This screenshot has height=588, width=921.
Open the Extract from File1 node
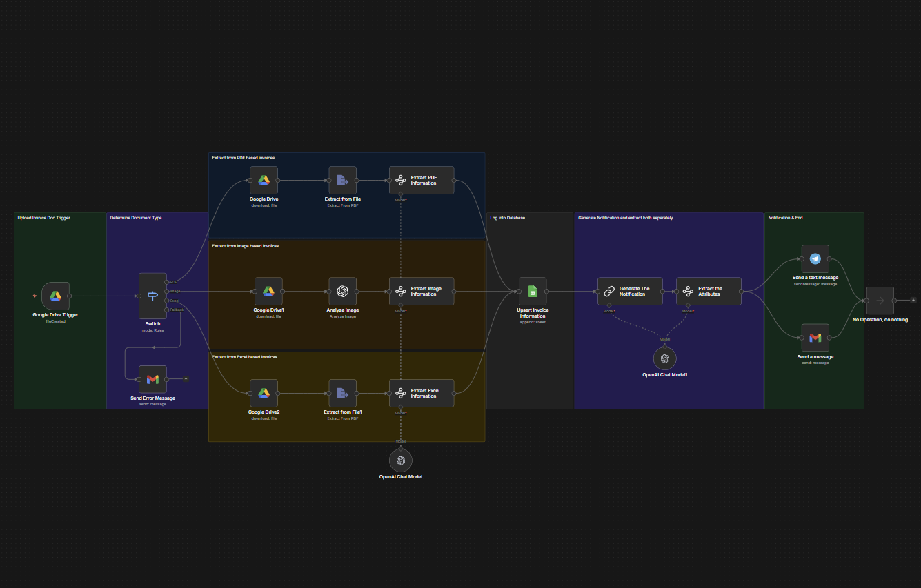coord(343,392)
